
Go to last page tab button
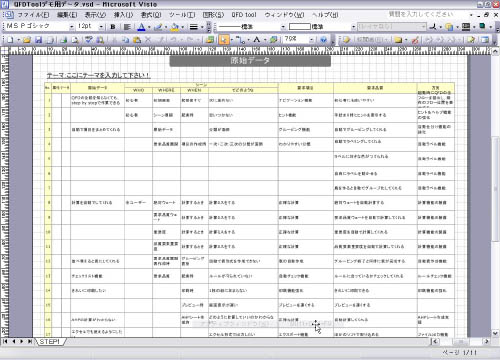(30, 342)
